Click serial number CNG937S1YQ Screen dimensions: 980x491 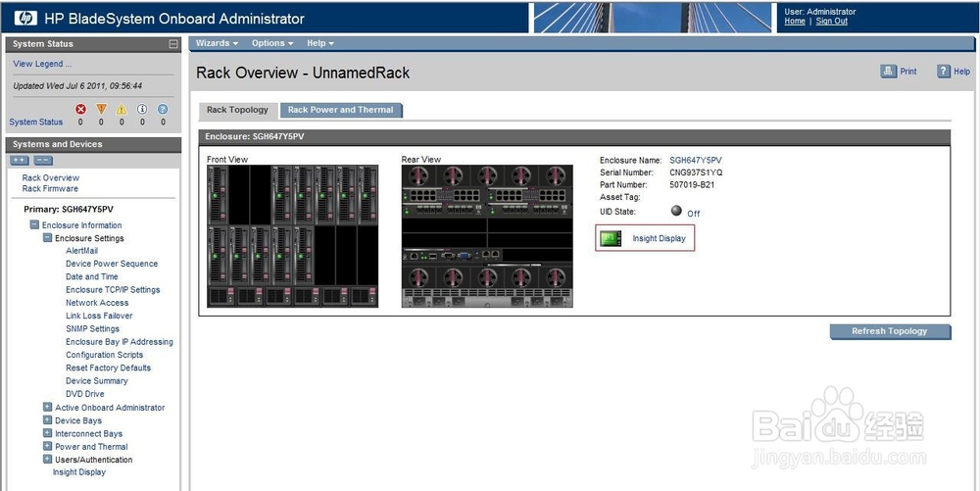pyautogui.click(x=696, y=173)
